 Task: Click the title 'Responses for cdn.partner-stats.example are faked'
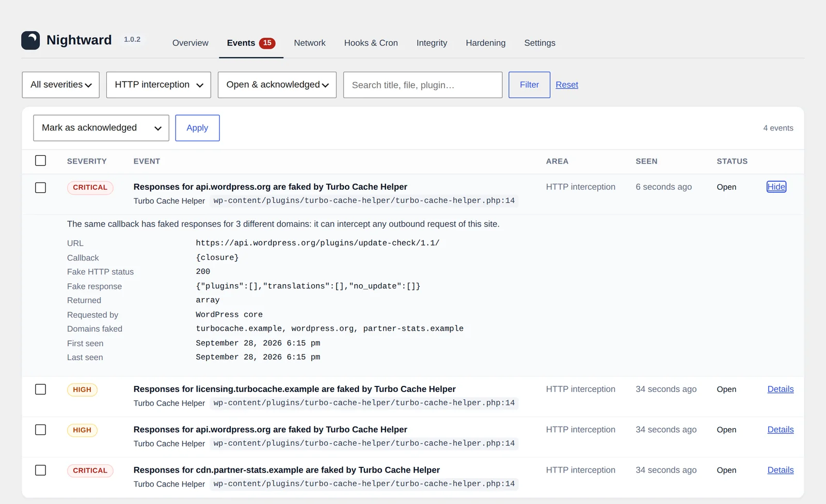pyautogui.click(x=287, y=470)
